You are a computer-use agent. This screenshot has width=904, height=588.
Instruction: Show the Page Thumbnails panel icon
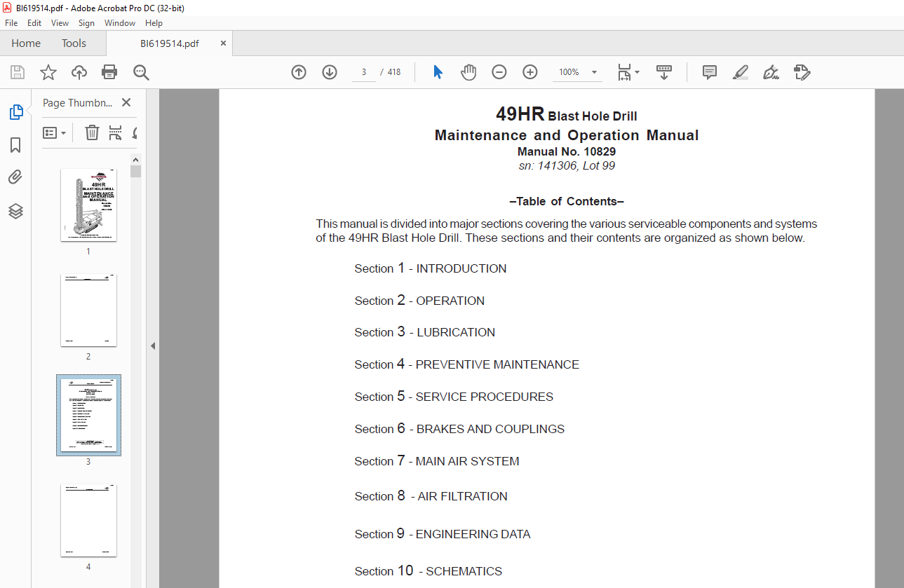click(15, 112)
